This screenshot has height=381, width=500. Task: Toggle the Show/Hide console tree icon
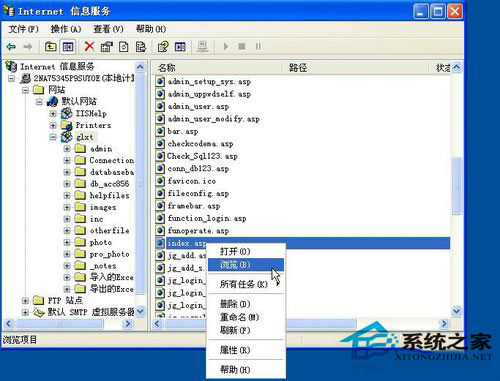68,47
